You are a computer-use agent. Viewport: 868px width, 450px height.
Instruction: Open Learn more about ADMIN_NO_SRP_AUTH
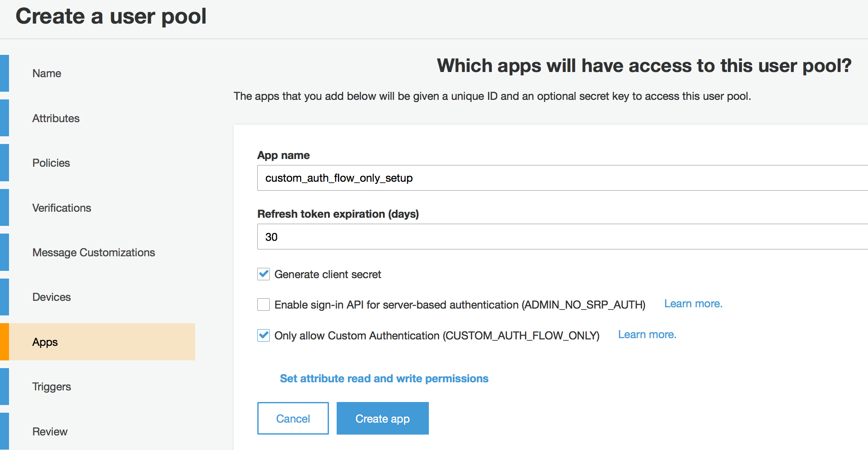[x=693, y=303]
